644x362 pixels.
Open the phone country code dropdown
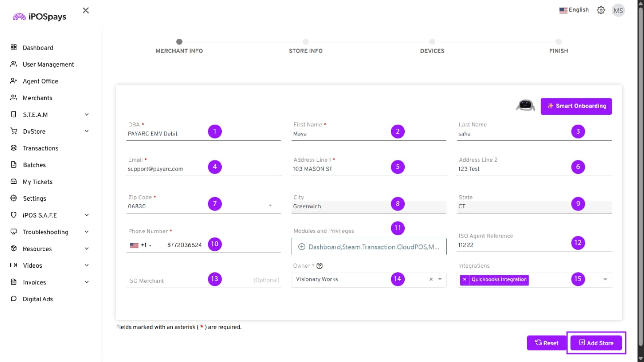coord(141,245)
